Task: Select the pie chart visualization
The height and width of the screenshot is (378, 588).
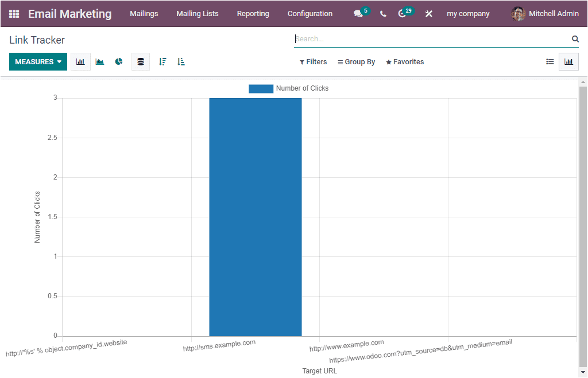Action: [119, 61]
